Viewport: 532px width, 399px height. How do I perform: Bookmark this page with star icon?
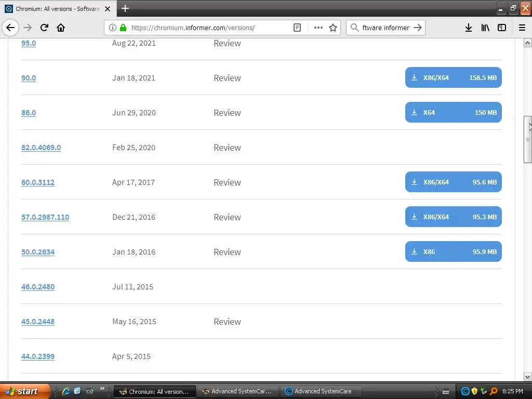333,28
